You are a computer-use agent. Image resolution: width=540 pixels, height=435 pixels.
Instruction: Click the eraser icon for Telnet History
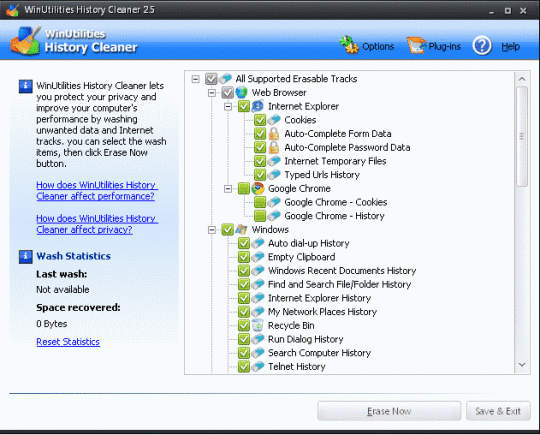pyautogui.click(x=258, y=366)
